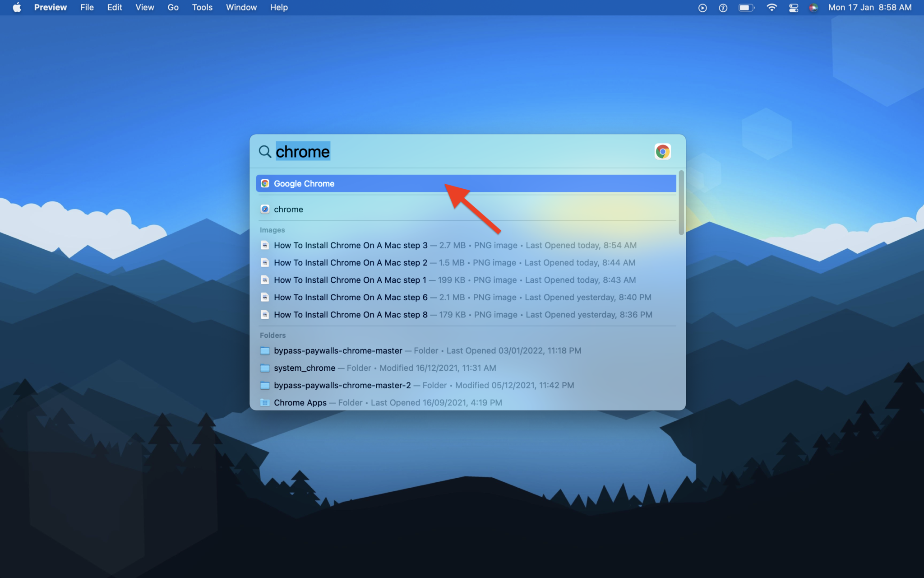Click the Spotlight magnifying glass icon

coord(265,152)
